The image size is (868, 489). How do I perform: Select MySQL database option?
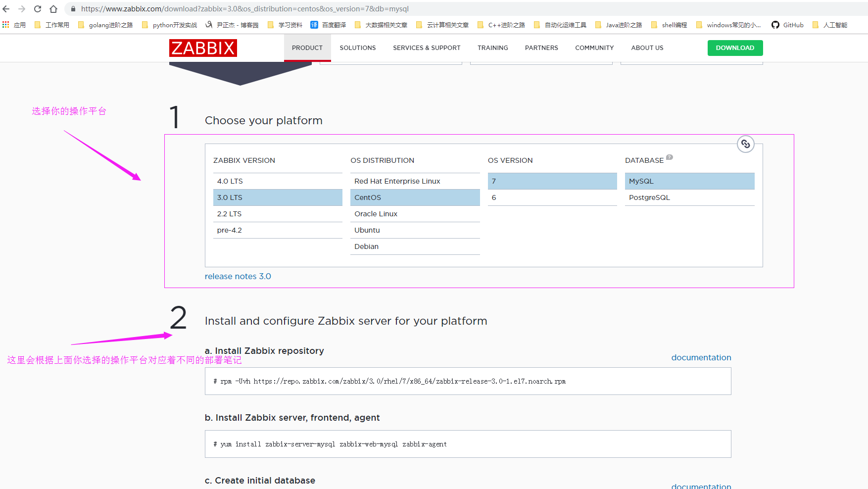[690, 181]
